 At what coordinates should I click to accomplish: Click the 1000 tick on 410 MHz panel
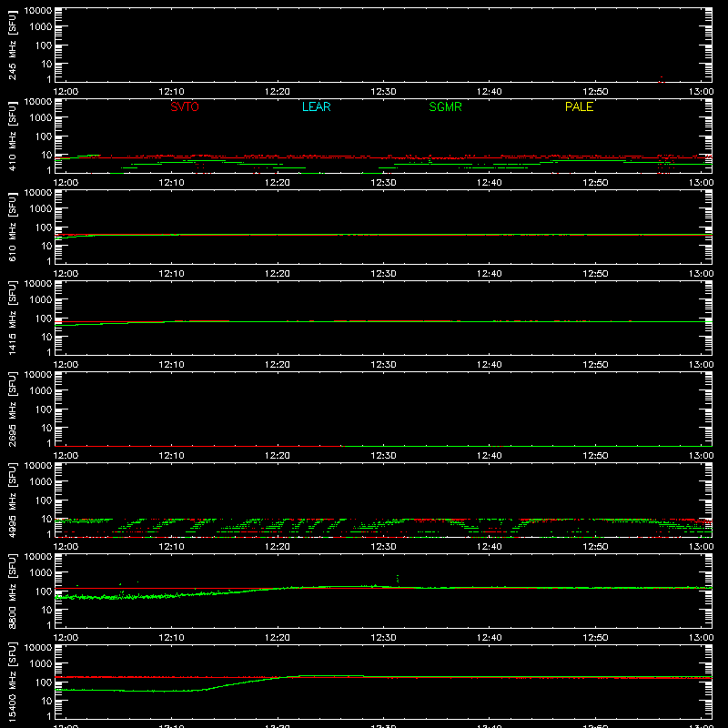(41, 118)
